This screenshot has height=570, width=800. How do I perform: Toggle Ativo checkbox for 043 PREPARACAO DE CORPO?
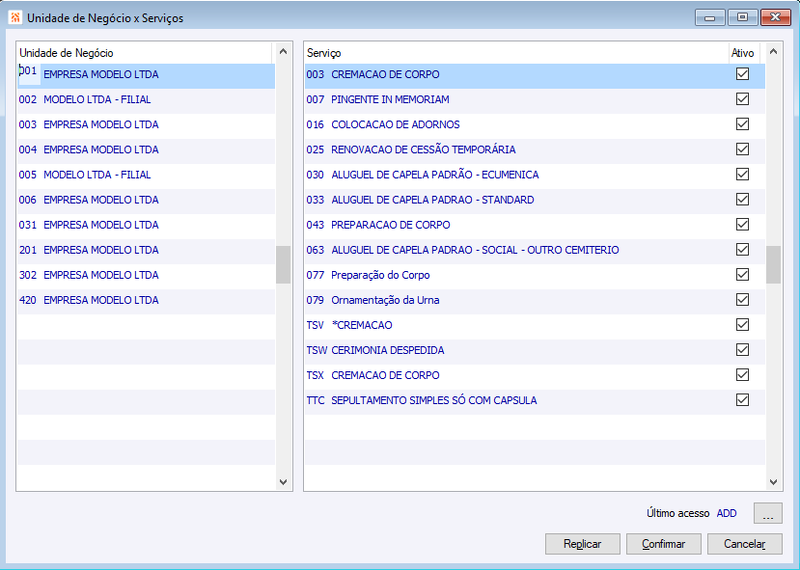point(742,225)
